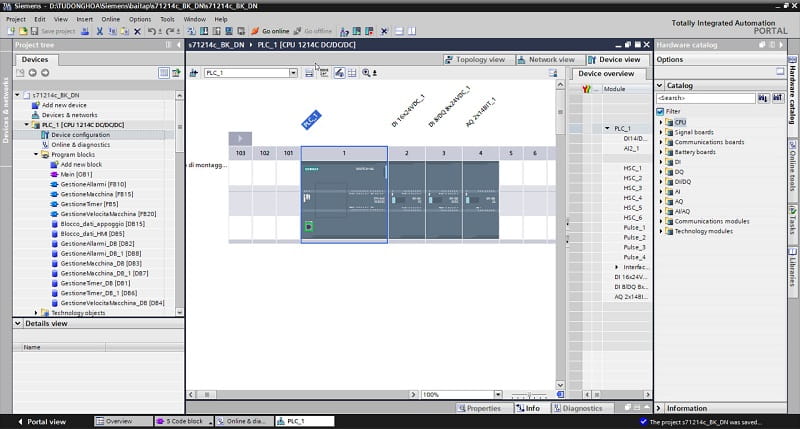Click the Undo arrow icon
Screen dimensions: 800x429
(150, 31)
